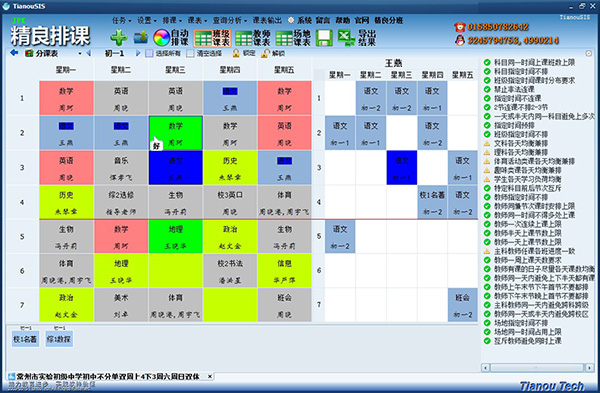Export results with the Excel 导出结果 icon
600x393 pixels.
[x=357, y=38]
